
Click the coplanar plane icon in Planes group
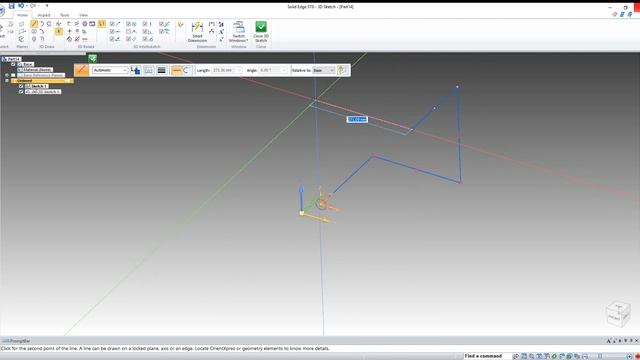(x=21, y=24)
